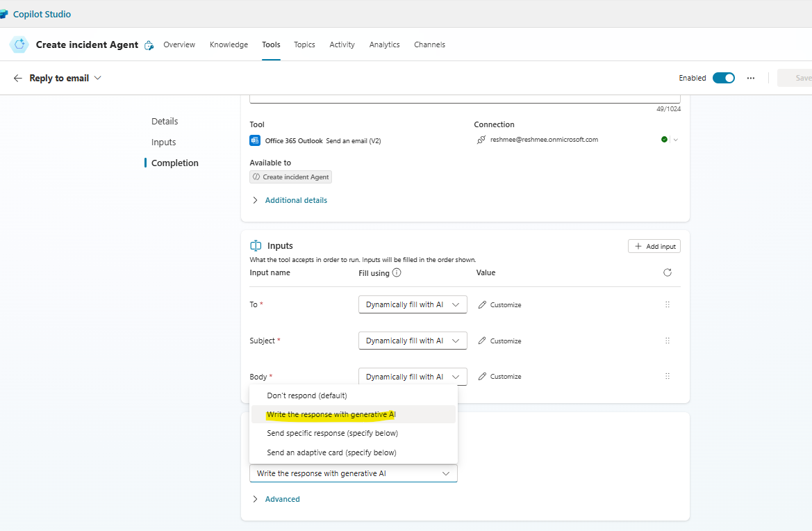Click the drag handle on the To row
The image size is (812, 531).
pyautogui.click(x=668, y=304)
